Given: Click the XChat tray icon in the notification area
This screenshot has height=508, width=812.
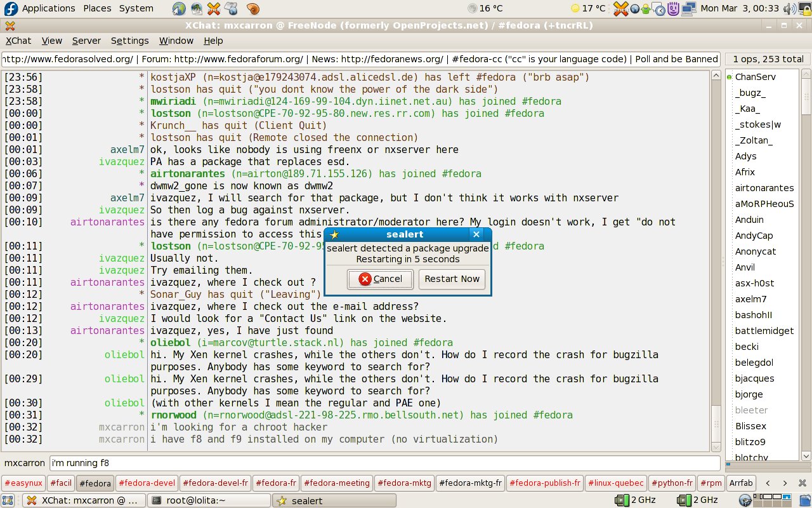Looking at the screenshot, I should (x=621, y=8).
